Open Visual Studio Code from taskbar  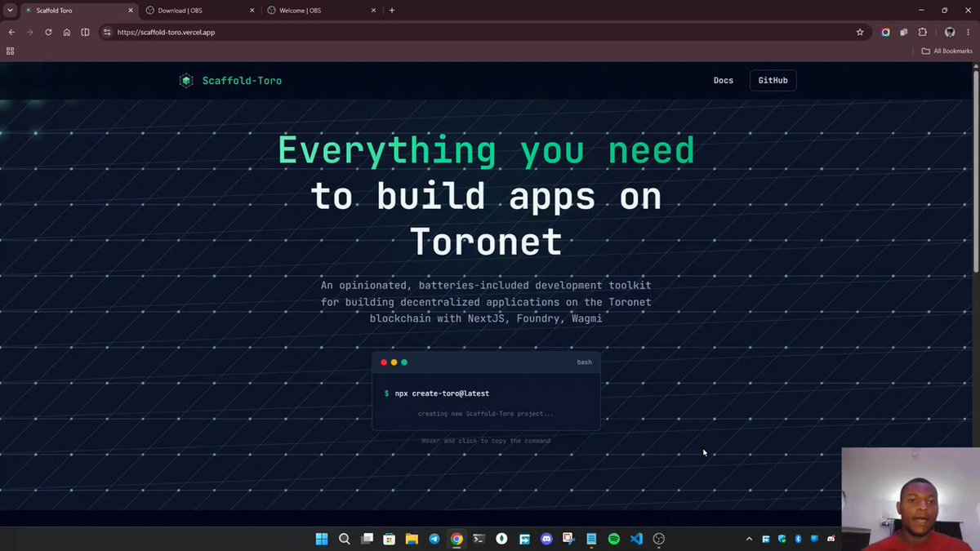(x=636, y=539)
